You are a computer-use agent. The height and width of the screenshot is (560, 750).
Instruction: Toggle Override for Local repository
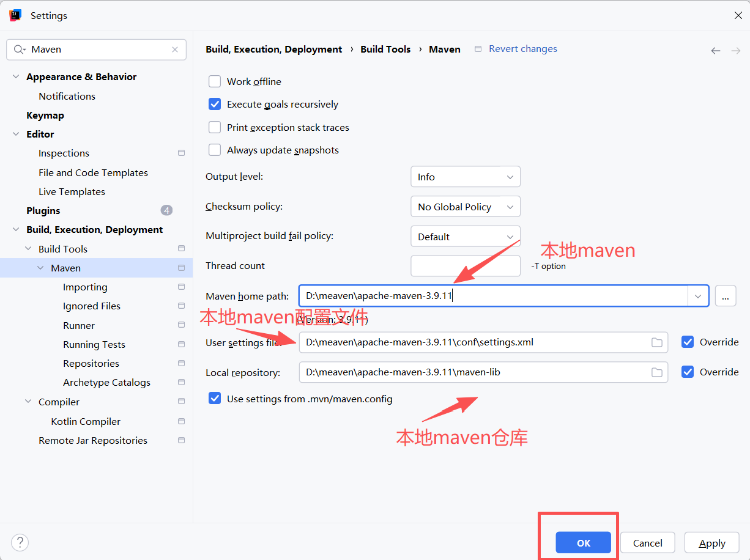pos(688,372)
